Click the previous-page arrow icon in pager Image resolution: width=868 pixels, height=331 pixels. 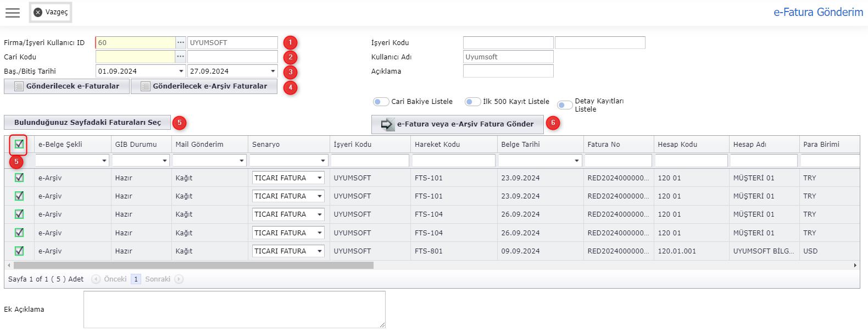pyautogui.click(x=96, y=279)
